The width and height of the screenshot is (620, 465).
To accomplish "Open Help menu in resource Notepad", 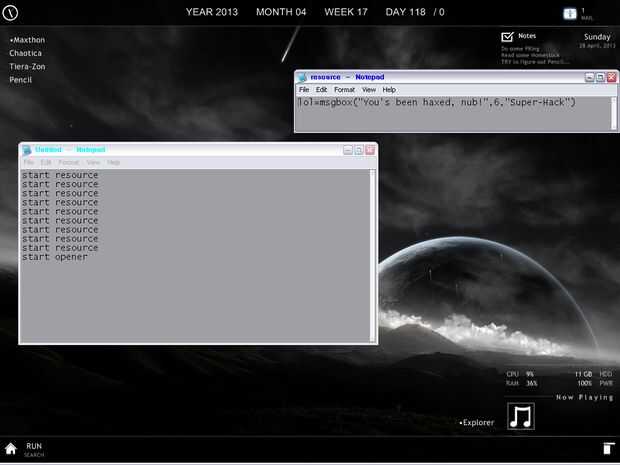I will coord(389,90).
